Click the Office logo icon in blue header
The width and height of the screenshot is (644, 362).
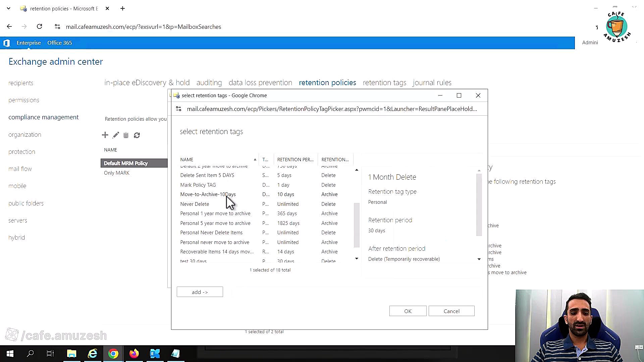point(7,43)
